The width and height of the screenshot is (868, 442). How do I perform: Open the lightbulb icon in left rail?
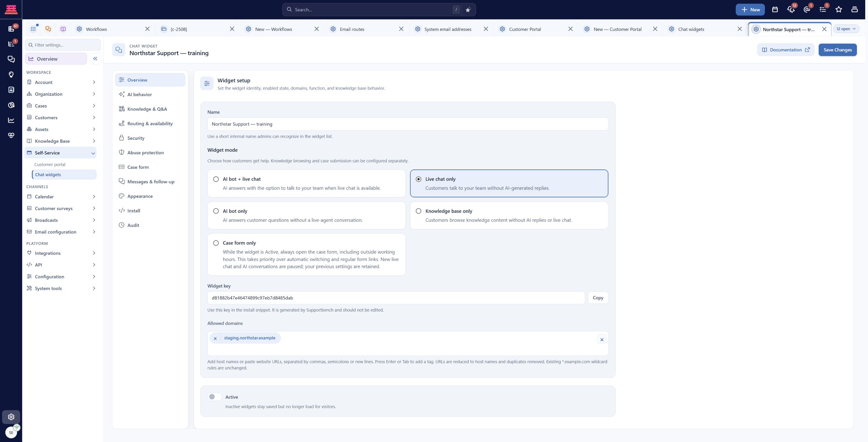coord(11,75)
